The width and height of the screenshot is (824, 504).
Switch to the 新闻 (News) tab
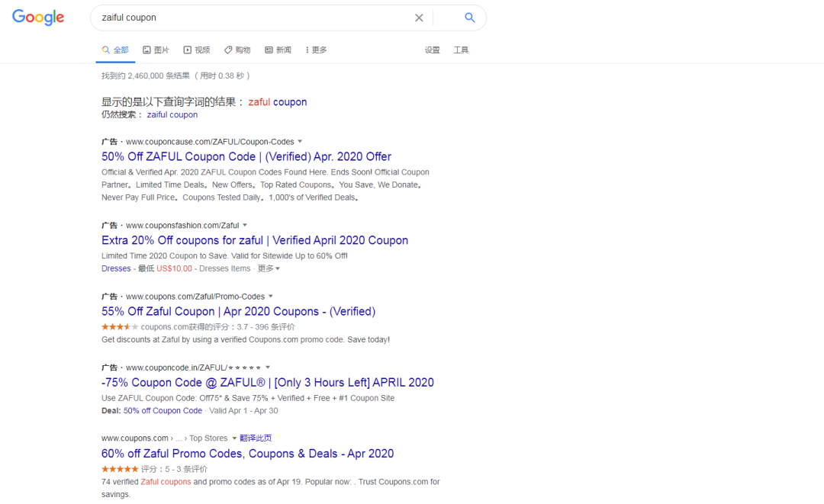[278, 50]
